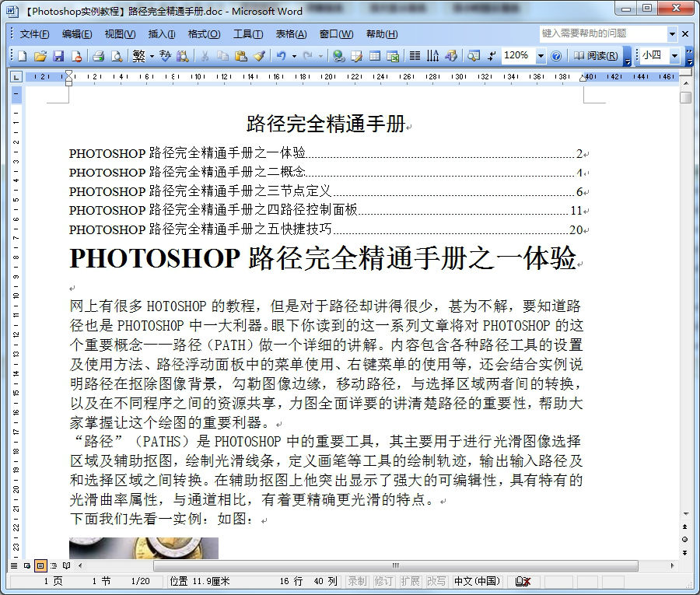
Task: Expand the Redo history dropdown arrow
Action: (x=320, y=56)
